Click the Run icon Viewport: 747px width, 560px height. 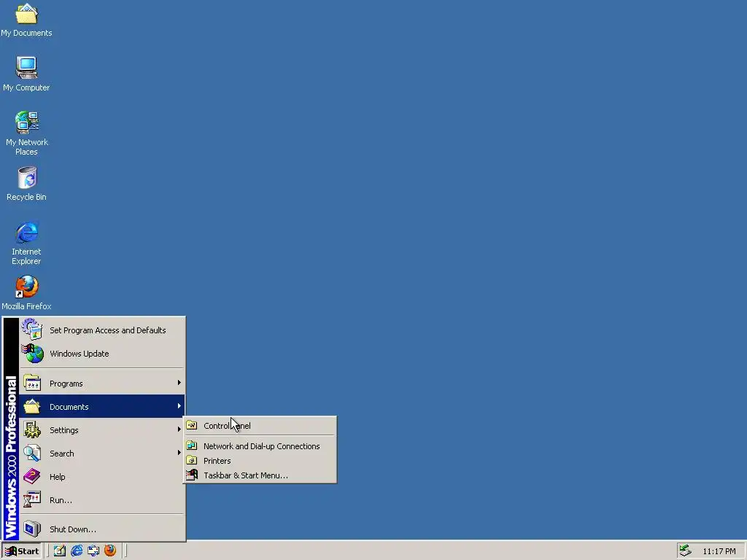click(x=32, y=499)
